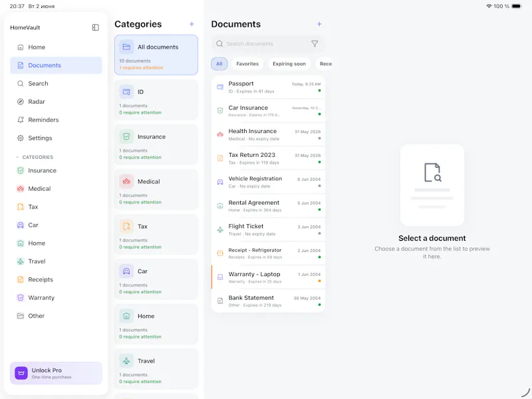Click the Receipts icon in sidebar
Screen dimensions: 532x399
21,279
